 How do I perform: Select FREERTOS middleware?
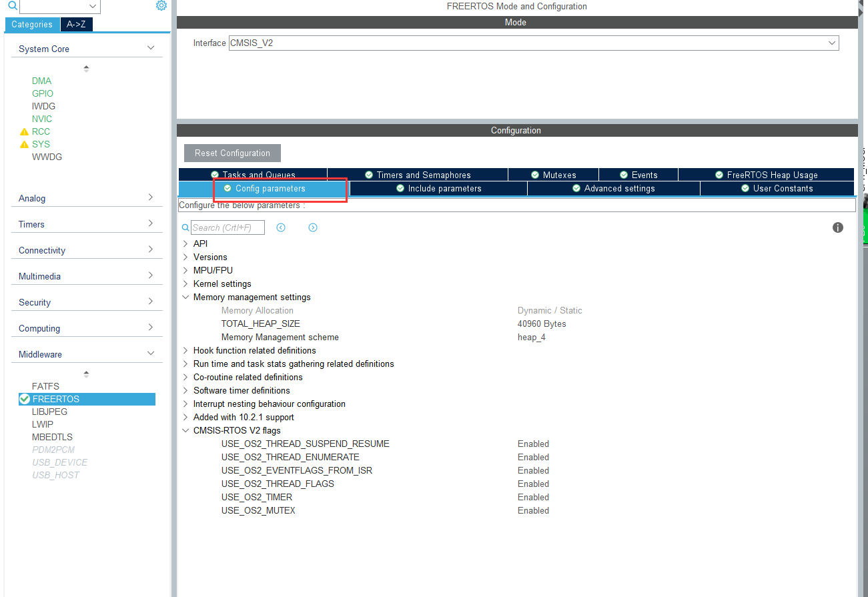pos(87,399)
